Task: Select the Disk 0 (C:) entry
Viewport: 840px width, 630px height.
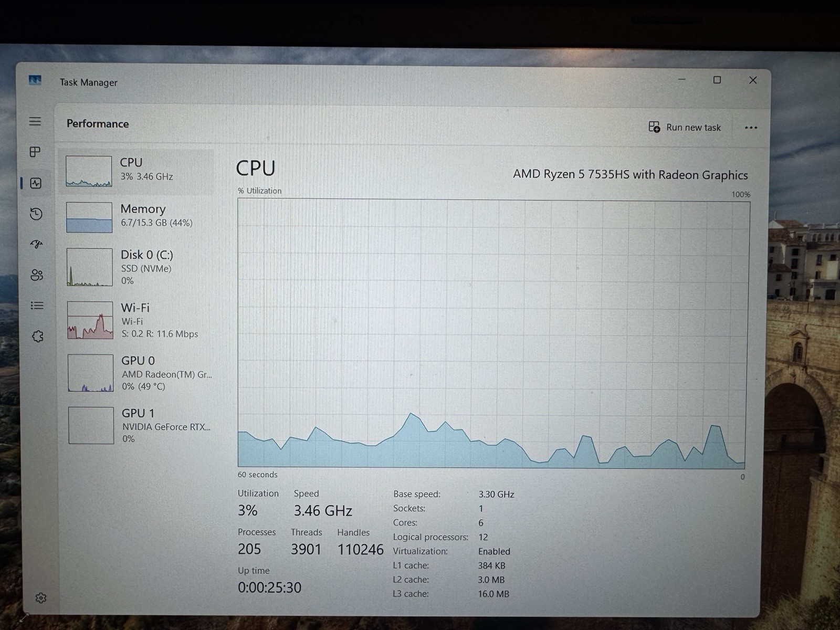Action: [138, 267]
